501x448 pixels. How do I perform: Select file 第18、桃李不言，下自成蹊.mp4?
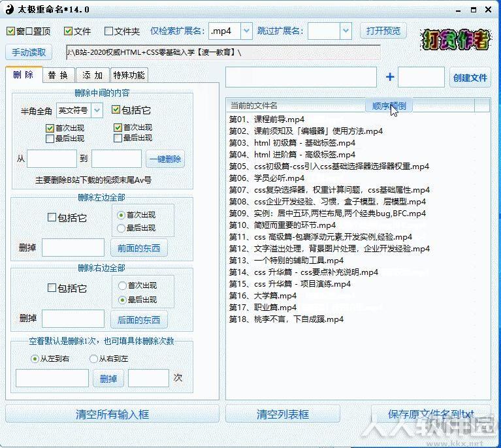pyautogui.click(x=286, y=319)
